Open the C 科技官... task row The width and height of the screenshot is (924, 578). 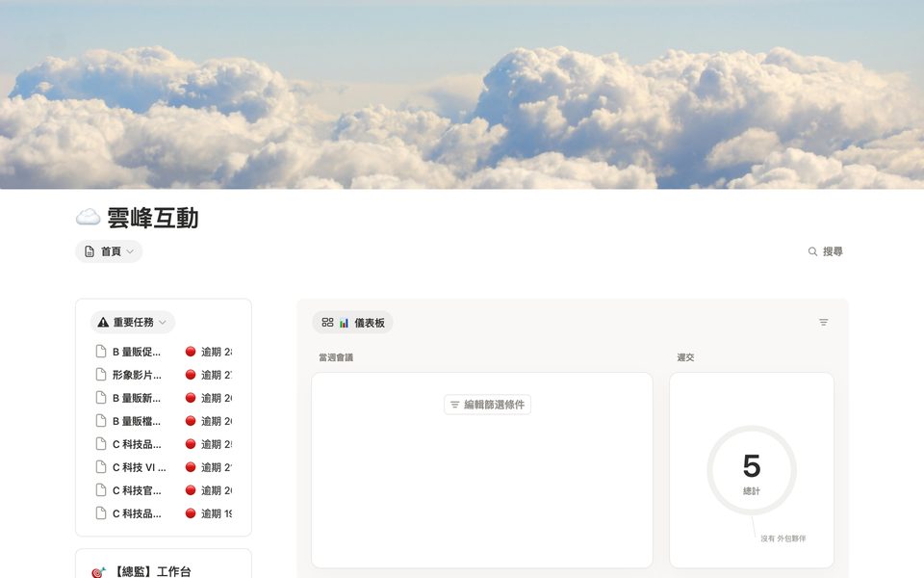[x=164, y=490]
